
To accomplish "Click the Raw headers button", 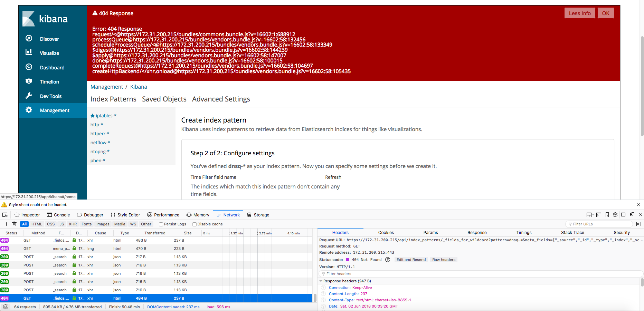I will click(444, 260).
